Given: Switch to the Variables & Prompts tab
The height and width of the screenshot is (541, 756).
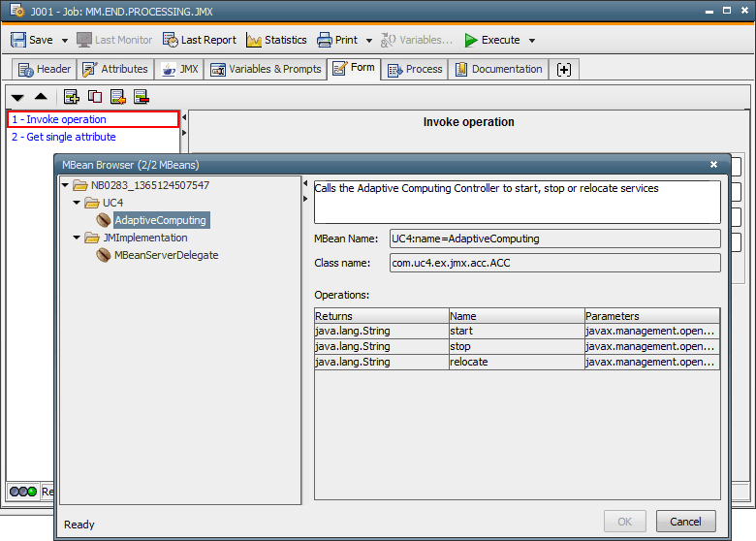Looking at the screenshot, I should [x=266, y=69].
